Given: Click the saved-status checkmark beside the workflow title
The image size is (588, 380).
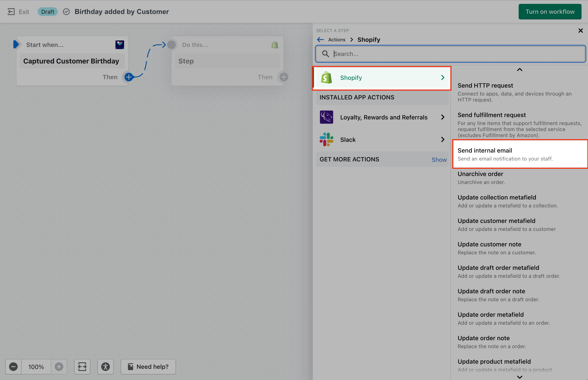Looking at the screenshot, I should pos(66,12).
